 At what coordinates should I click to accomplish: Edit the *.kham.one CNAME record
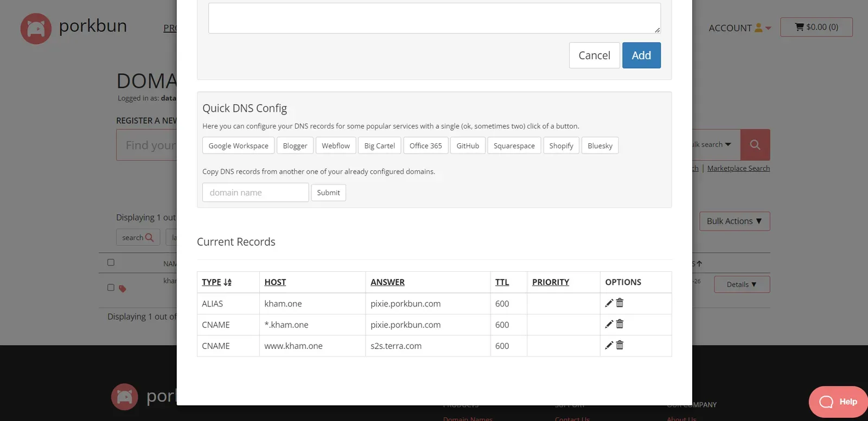[609, 324]
